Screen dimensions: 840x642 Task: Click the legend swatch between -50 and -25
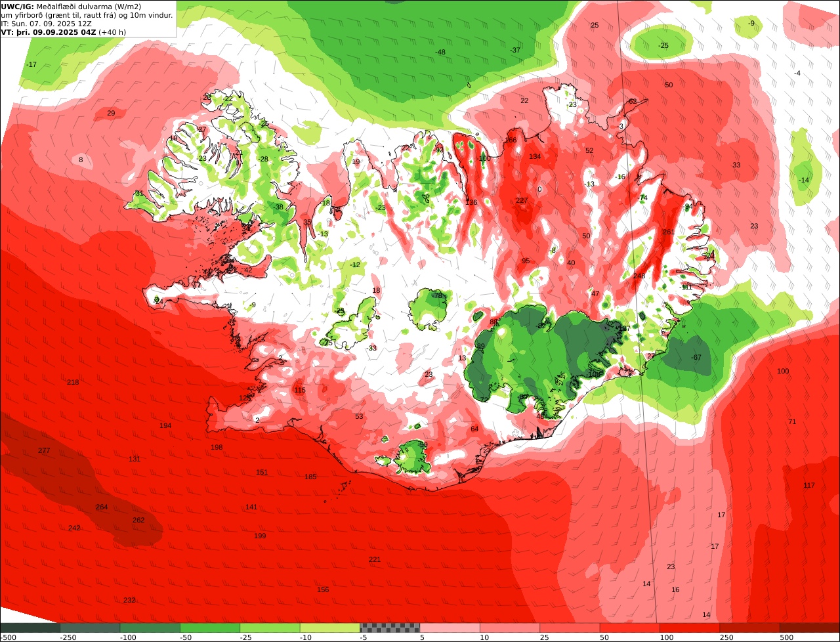coord(210,628)
